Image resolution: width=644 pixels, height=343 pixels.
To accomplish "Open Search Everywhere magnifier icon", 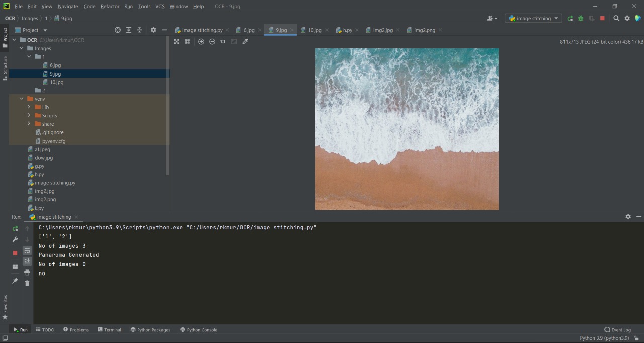I will (x=616, y=18).
